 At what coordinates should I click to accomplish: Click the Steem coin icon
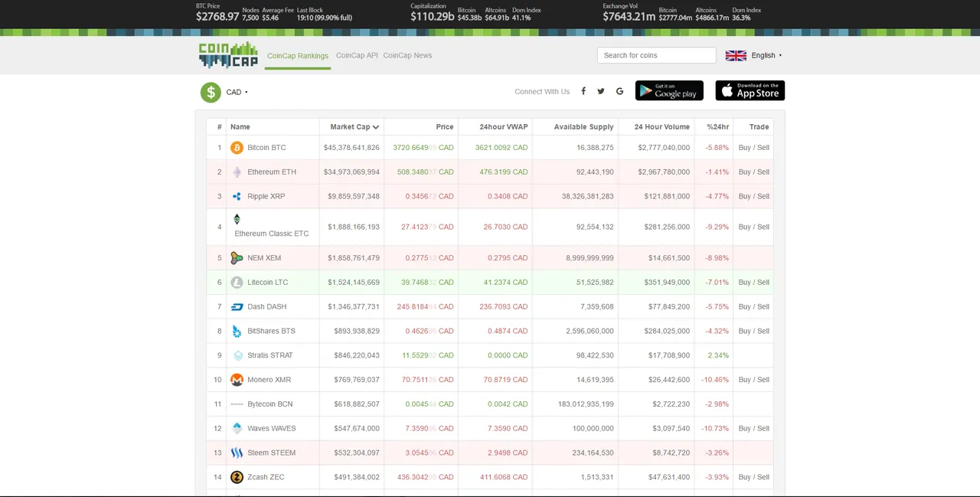pos(237,453)
